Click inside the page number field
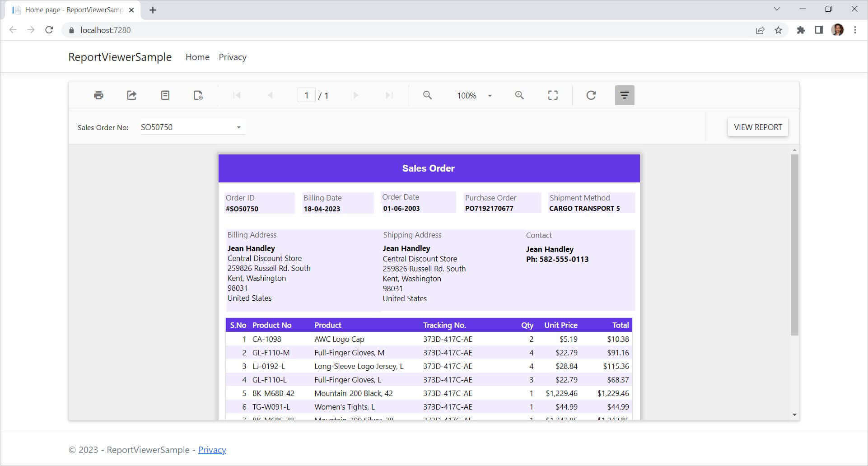Image resolution: width=868 pixels, height=466 pixels. point(306,95)
